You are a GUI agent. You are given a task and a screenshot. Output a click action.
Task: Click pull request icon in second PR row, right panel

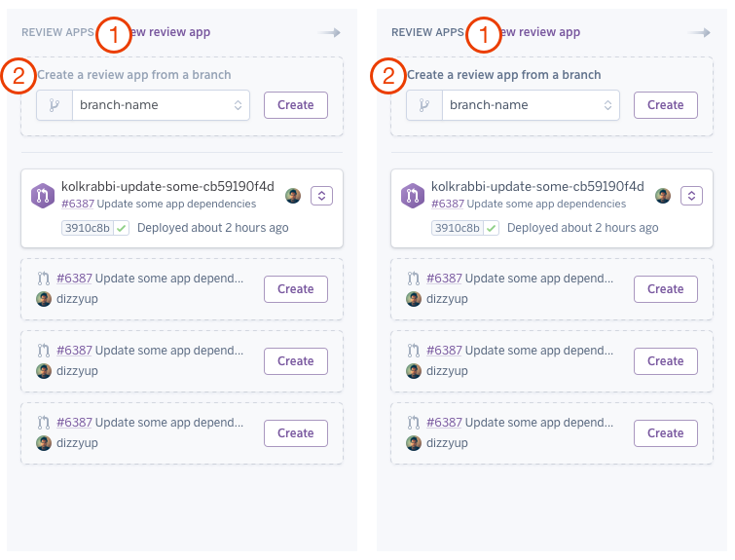414,351
